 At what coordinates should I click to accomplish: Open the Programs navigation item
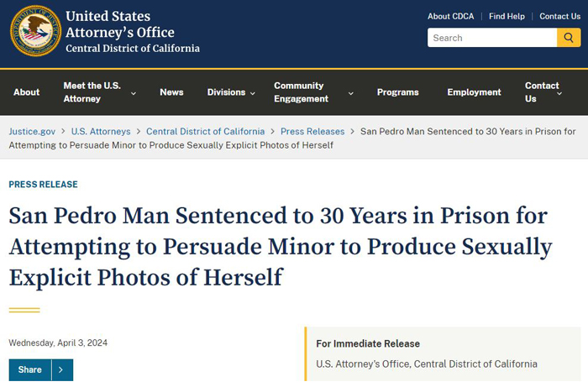point(397,92)
